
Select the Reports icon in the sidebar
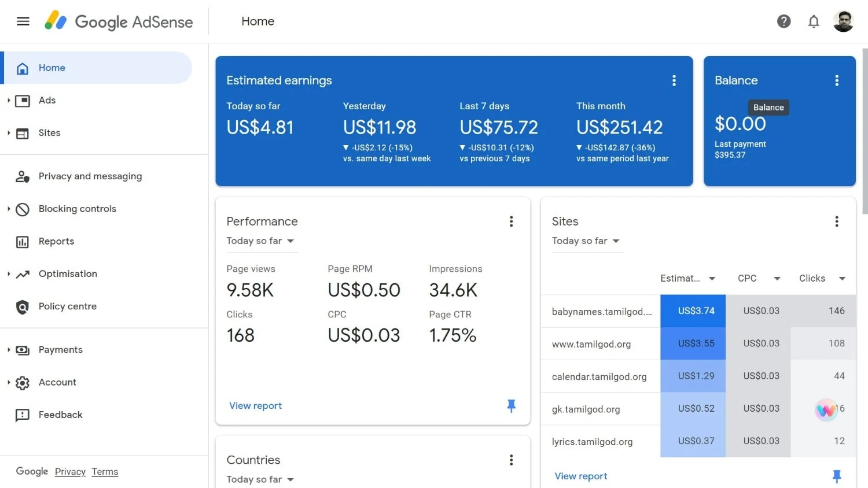22,242
